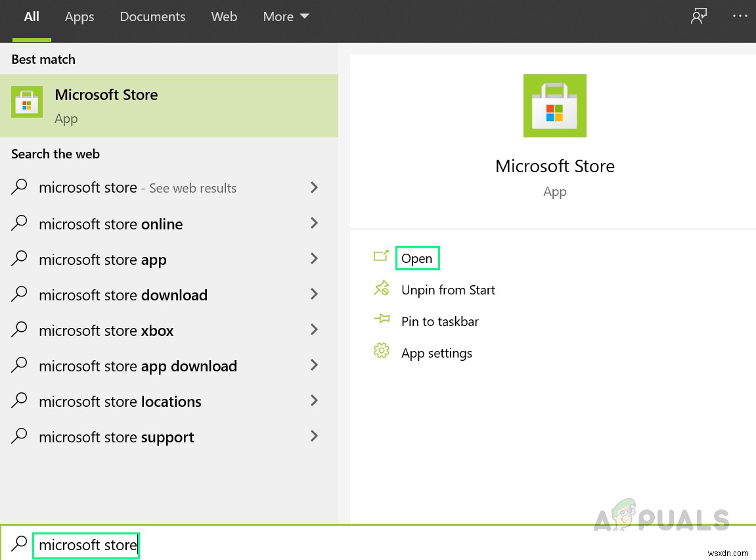
Task: Expand chevron for 'microsoft store download'
Action: [315, 294]
